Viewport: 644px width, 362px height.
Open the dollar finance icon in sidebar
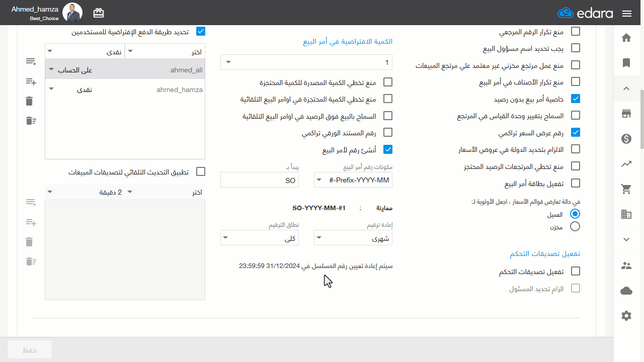[x=626, y=139]
